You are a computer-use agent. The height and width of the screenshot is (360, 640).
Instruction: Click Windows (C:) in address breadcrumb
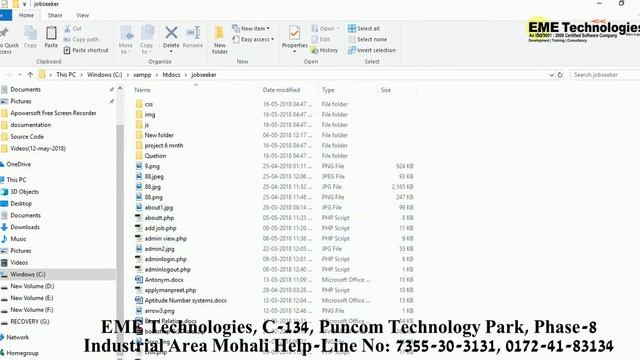104,75
